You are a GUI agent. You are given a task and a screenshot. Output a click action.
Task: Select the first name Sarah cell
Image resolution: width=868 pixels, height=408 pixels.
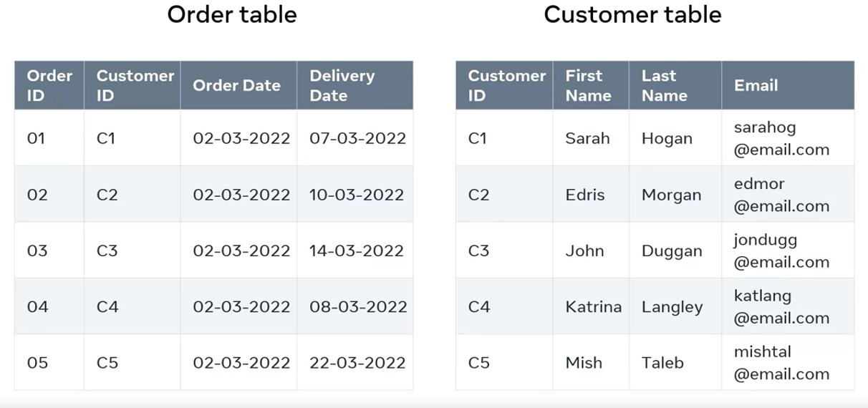point(587,138)
